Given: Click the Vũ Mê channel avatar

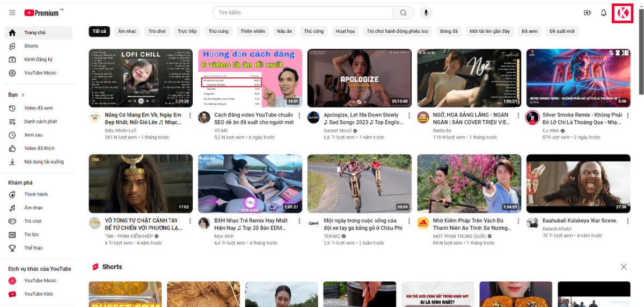Looking at the screenshot, I should (204, 118).
